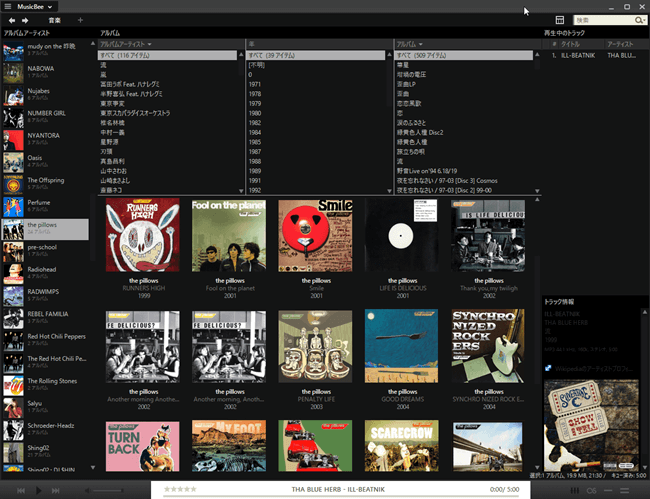Select The Rolling Stones artist
Screen dimensions: 650x499
click(46, 385)
